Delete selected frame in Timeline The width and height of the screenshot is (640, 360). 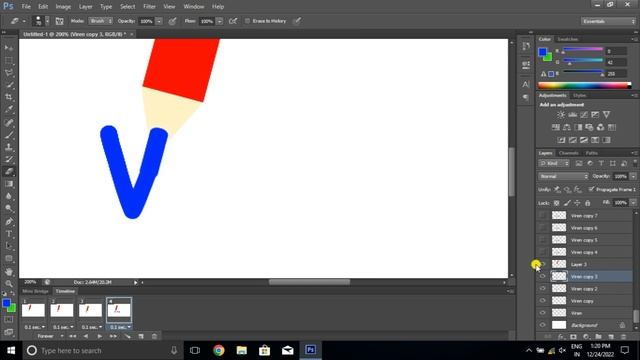[154, 336]
